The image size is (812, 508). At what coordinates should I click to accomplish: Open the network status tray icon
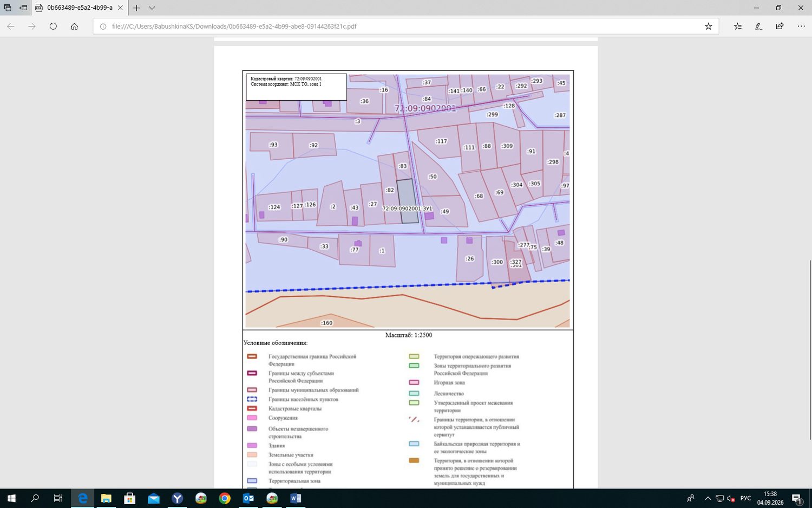click(x=719, y=498)
